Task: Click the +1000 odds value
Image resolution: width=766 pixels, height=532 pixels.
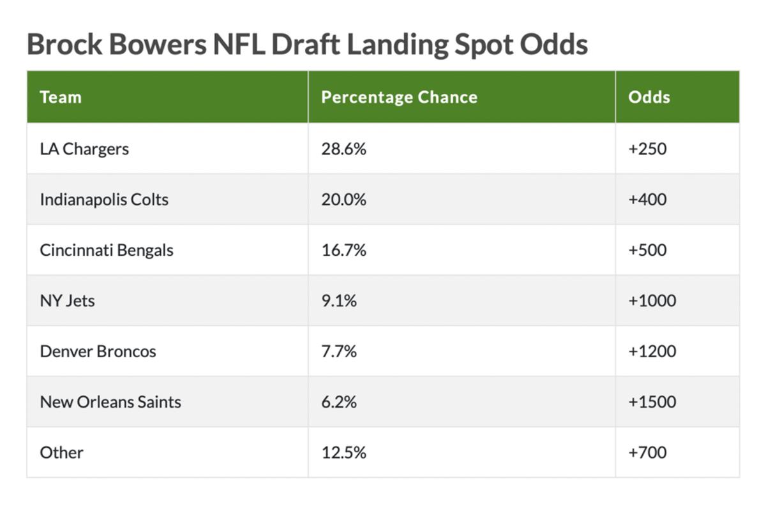Action: coord(652,300)
